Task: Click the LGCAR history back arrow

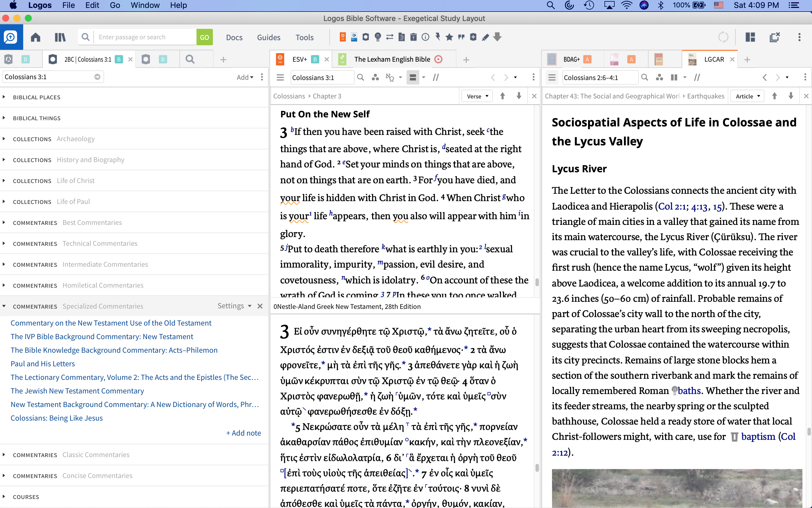Action: click(x=765, y=78)
